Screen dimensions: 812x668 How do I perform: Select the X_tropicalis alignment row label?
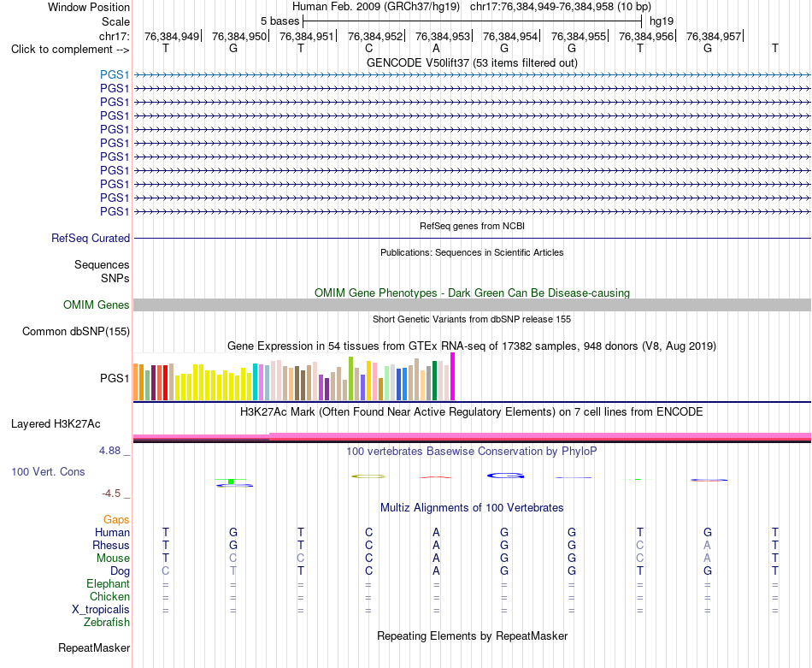pos(101,610)
